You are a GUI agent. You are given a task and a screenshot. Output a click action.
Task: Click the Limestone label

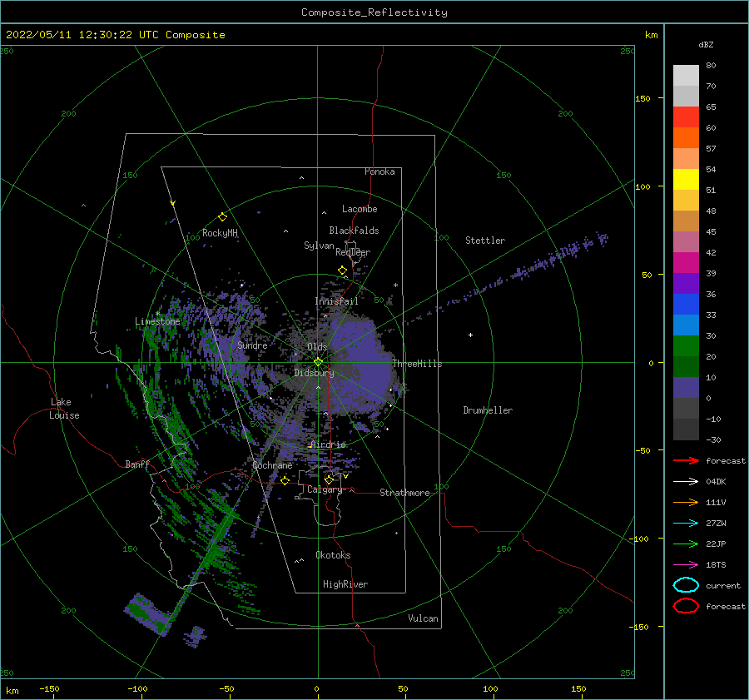[x=157, y=321]
